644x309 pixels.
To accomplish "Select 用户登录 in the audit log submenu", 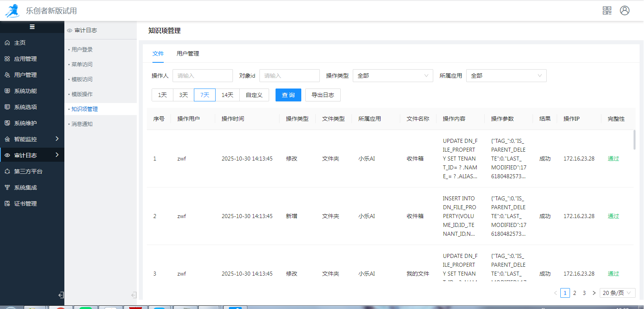I will pos(82,49).
